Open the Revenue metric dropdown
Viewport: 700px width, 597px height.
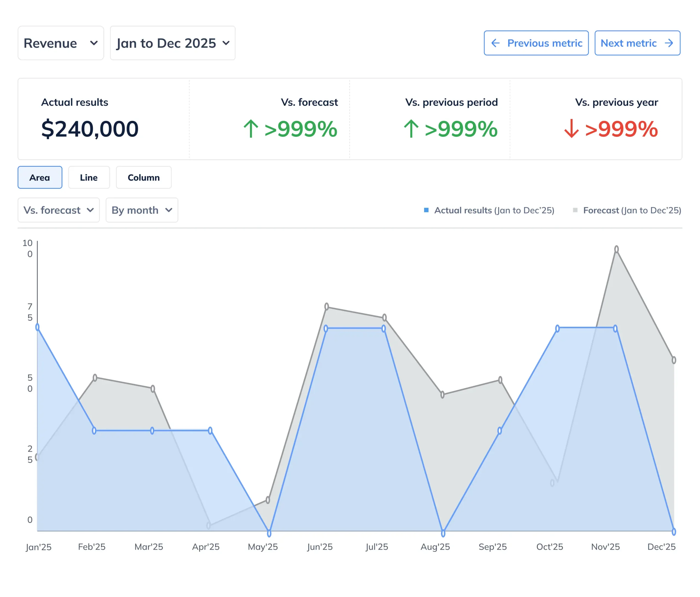coord(61,43)
